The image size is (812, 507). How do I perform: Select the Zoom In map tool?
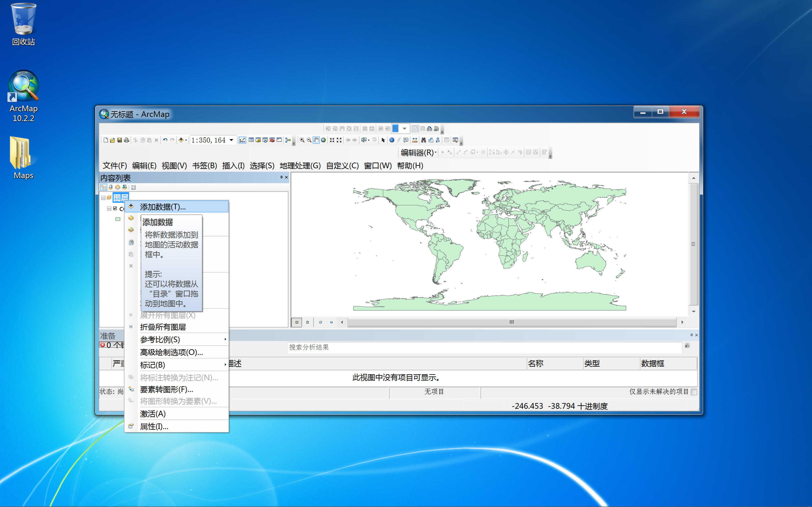302,140
